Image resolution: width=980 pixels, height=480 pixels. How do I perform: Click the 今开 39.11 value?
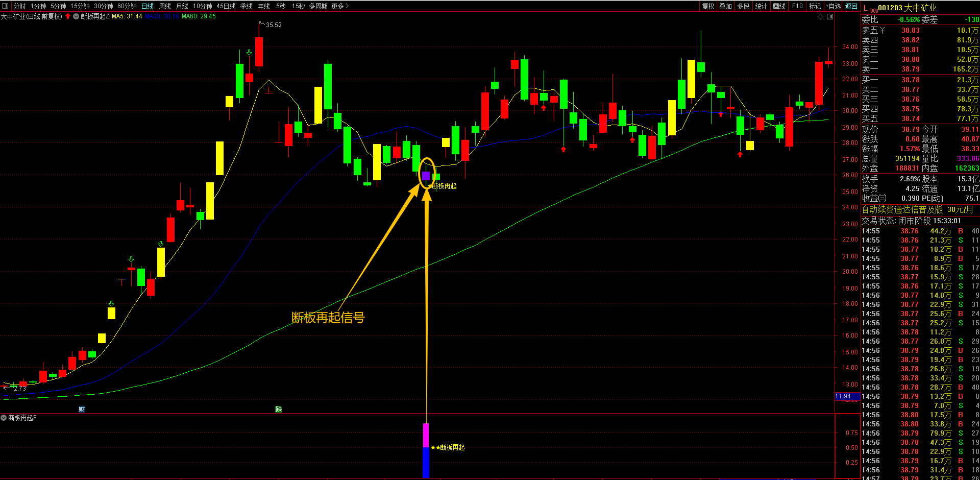[x=970, y=129]
